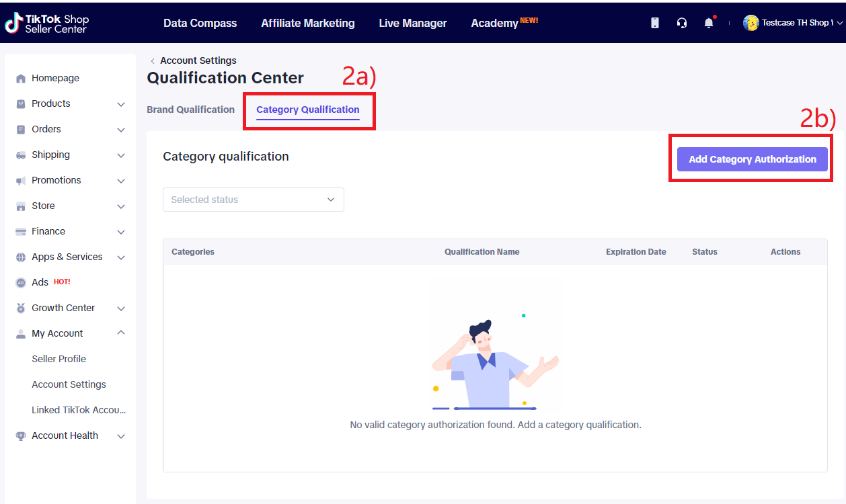Click the Expiration Date column header

[636, 252]
